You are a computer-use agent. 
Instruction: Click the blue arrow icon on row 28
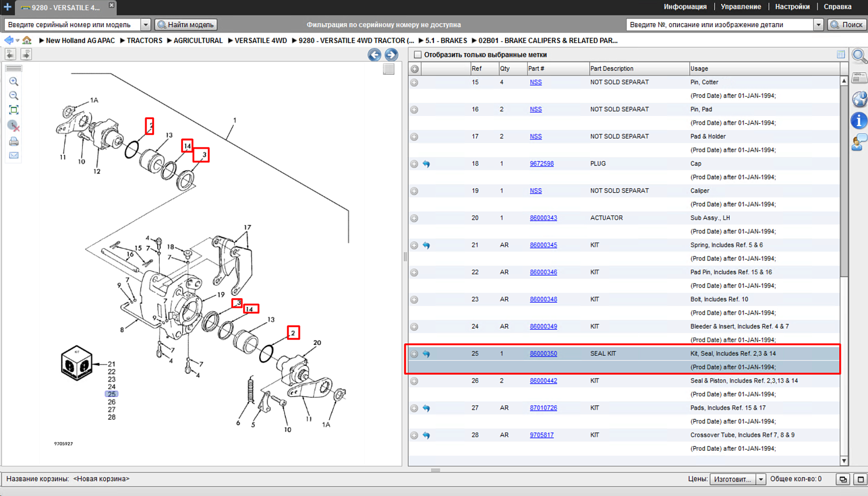(x=426, y=436)
